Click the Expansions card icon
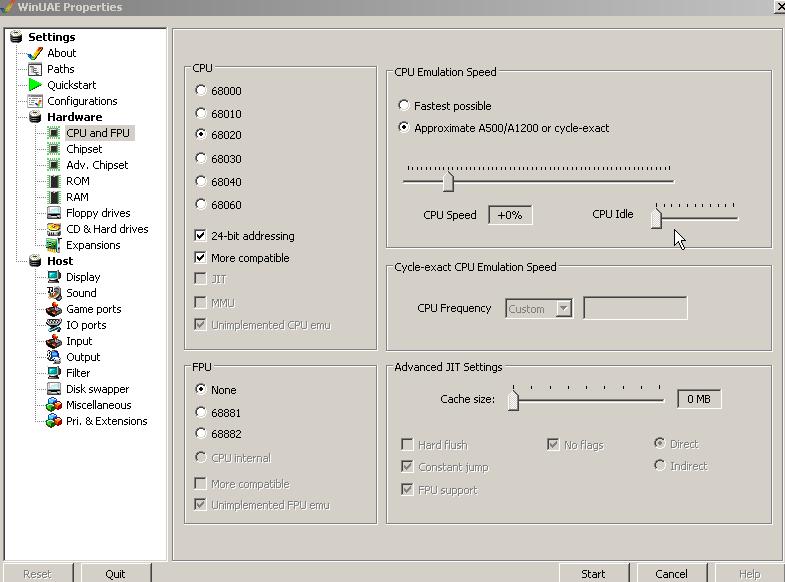Image resolution: width=785 pixels, height=582 pixels. click(54, 245)
